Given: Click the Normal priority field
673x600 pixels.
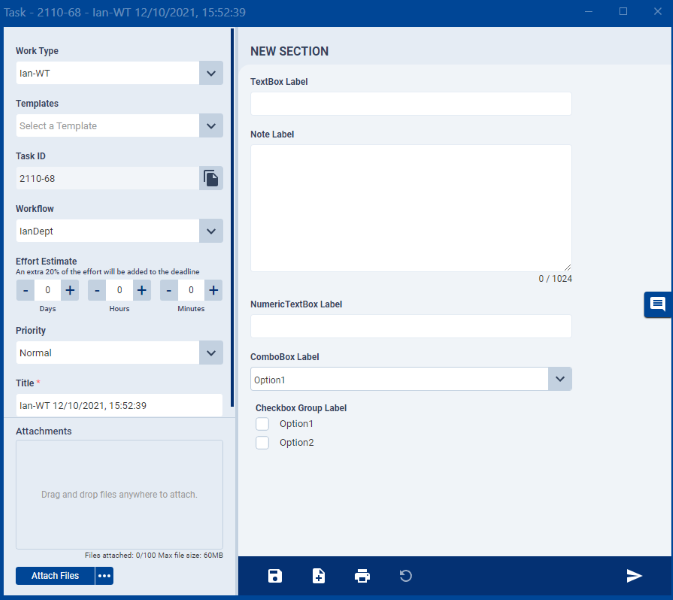Looking at the screenshot, I should (x=107, y=353).
